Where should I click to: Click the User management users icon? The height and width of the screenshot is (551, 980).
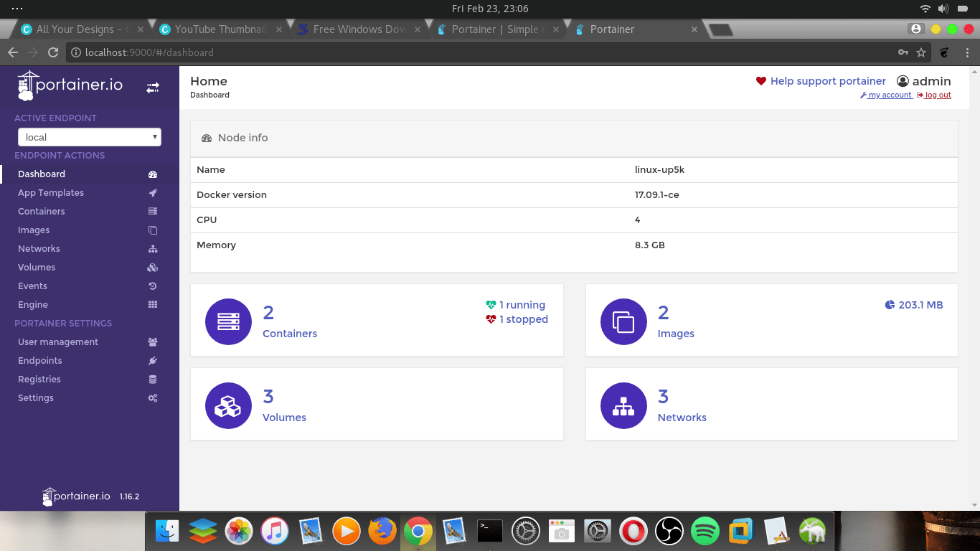[152, 342]
